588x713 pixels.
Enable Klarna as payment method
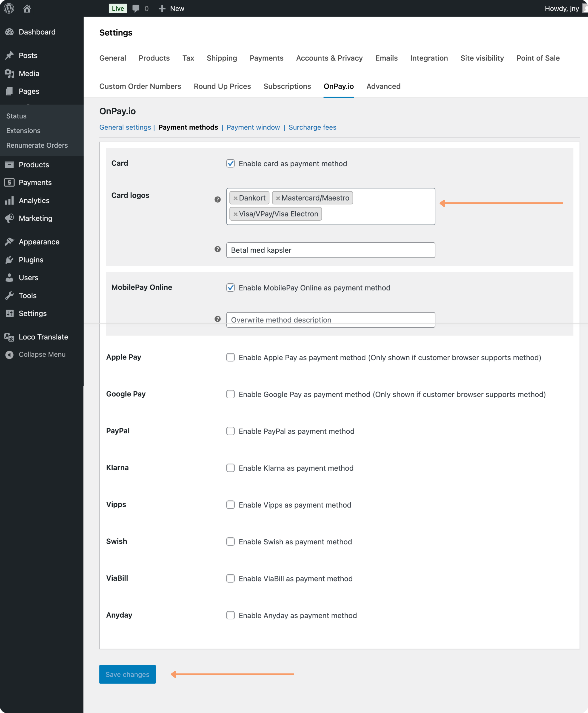pos(230,468)
